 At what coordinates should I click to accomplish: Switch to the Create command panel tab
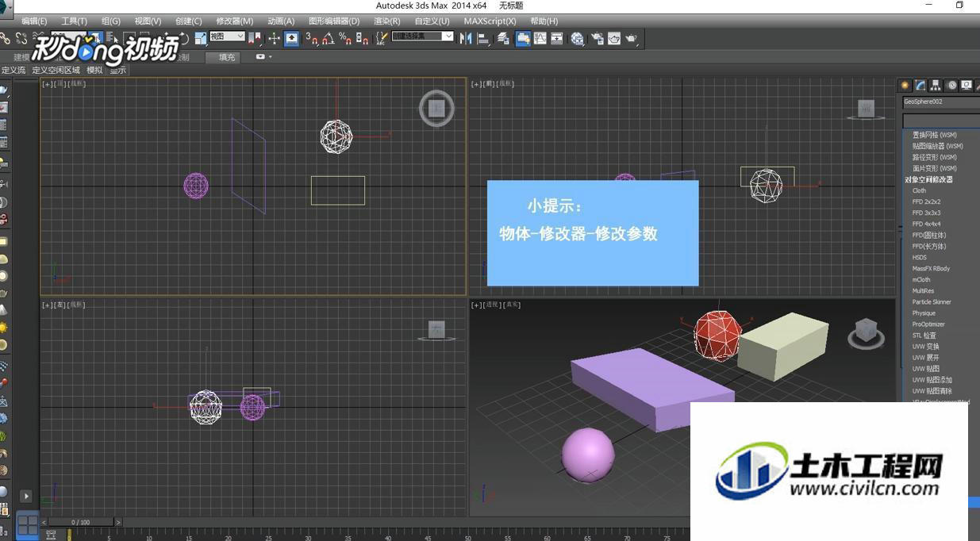point(905,85)
